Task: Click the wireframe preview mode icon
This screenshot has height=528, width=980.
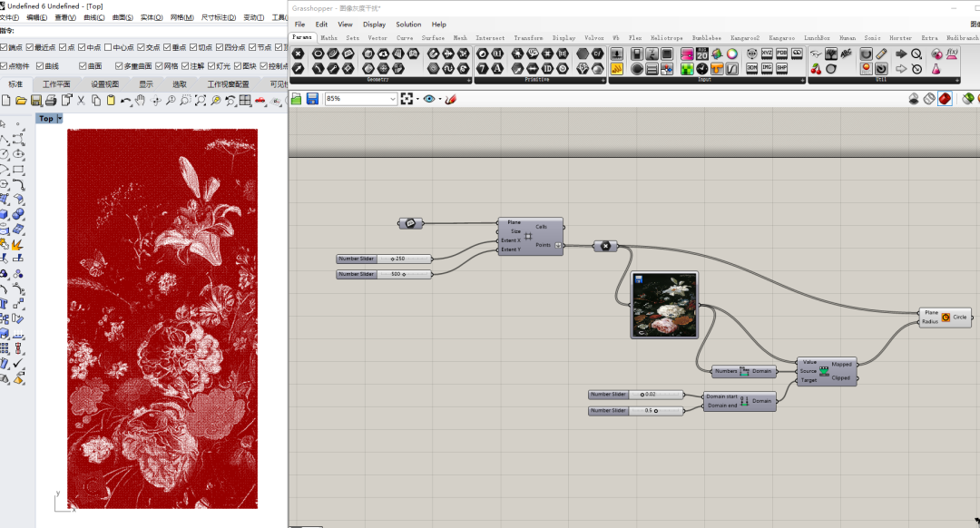Action: (929, 99)
